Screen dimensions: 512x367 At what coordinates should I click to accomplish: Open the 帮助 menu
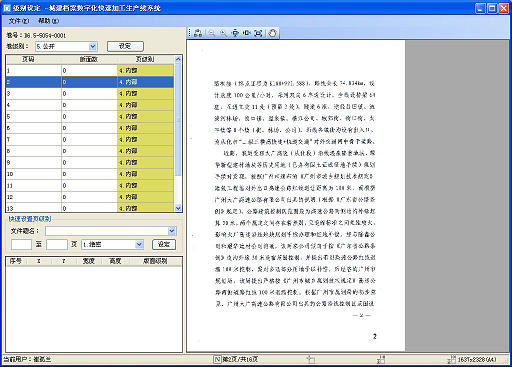(x=48, y=21)
